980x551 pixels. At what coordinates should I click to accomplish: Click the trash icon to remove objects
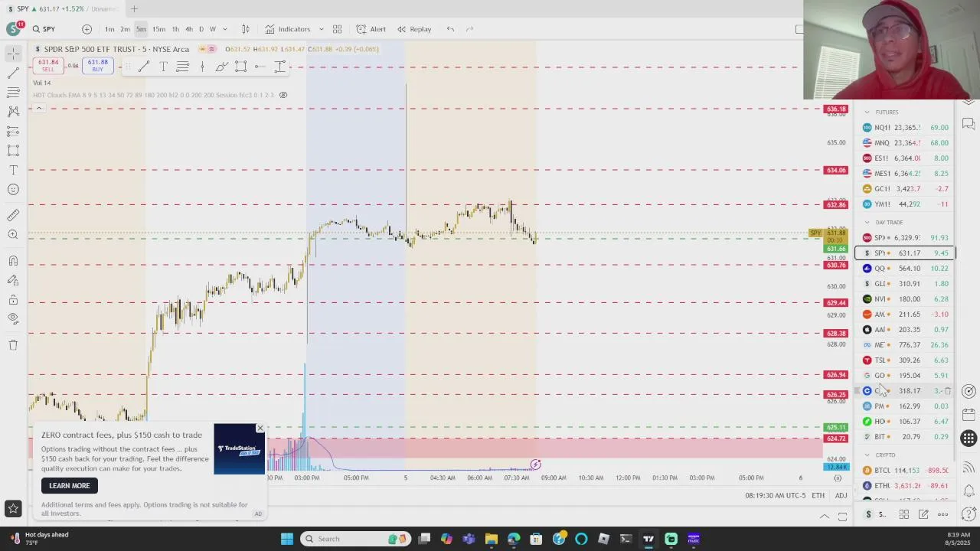(x=13, y=345)
